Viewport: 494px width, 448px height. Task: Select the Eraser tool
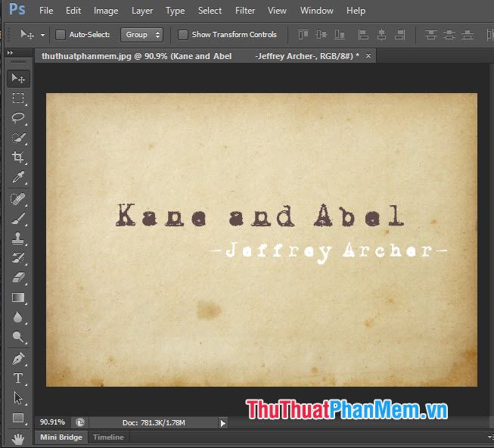tap(18, 278)
